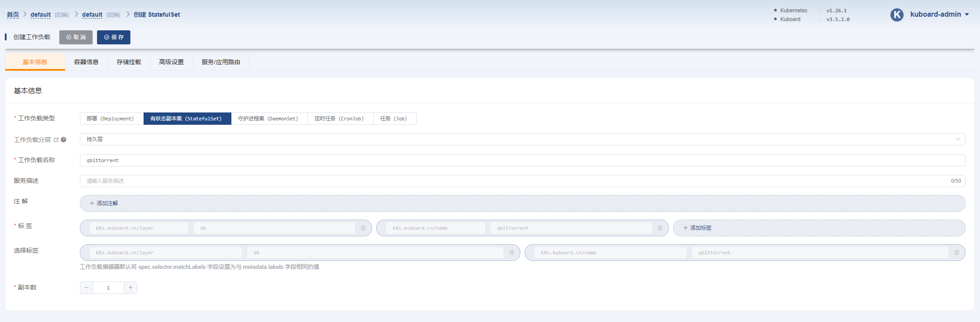Open help icon beside 工作负载分层

(x=64, y=140)
